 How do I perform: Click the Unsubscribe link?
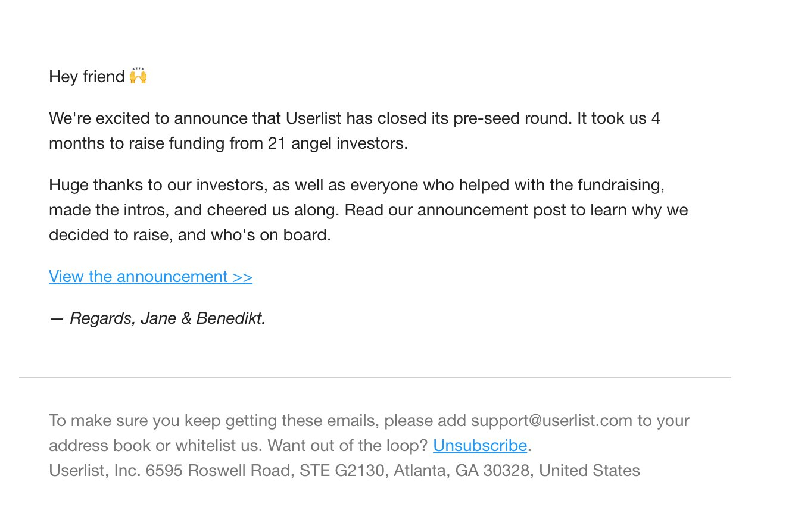[x=479, y=446]
